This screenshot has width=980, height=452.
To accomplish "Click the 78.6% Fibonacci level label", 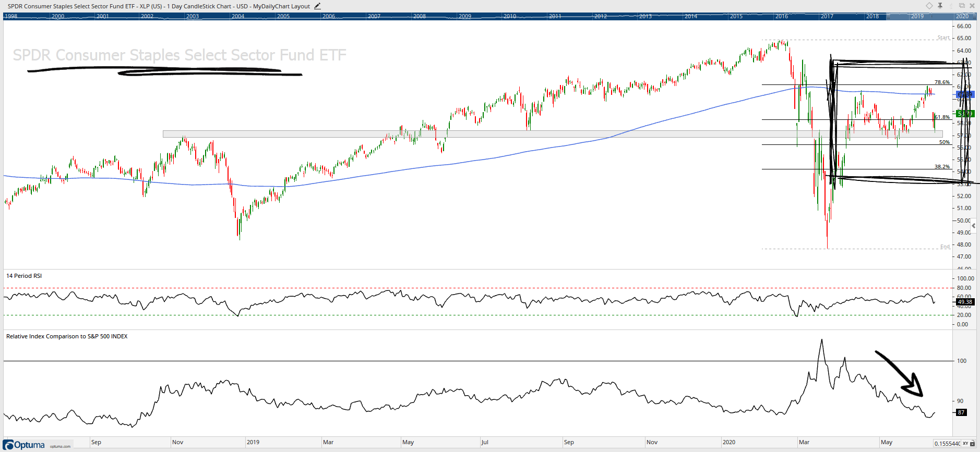I will click(942, 82).
